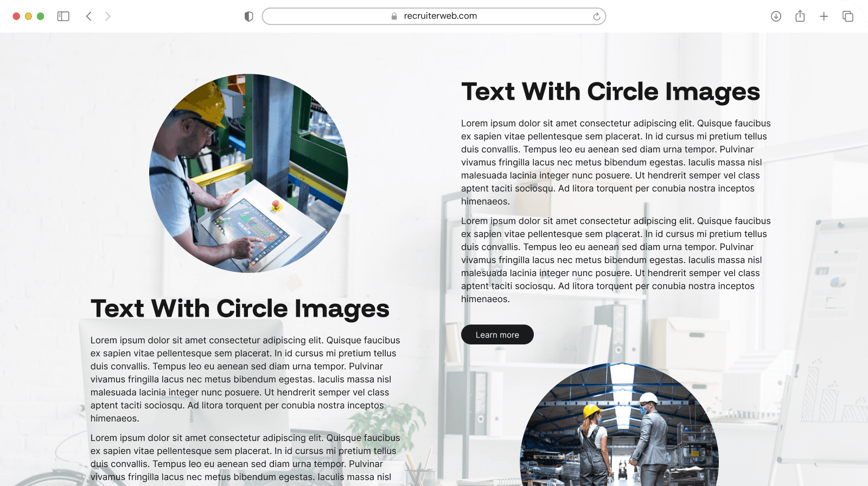Close the browser window with red button
868x486 pixels.
coord(16,16)
